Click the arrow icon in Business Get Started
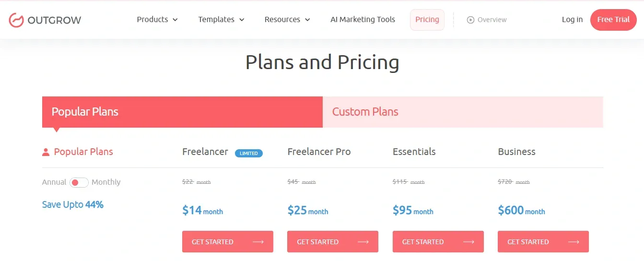Screen dimensions: 644x262 pyautogui.click(x=574, y=242)
